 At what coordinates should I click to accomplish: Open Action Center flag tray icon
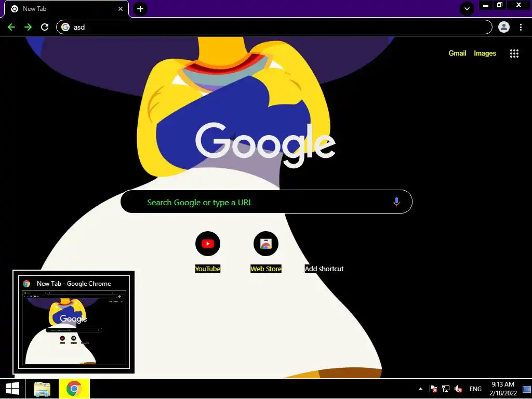[x=433, y=389]
